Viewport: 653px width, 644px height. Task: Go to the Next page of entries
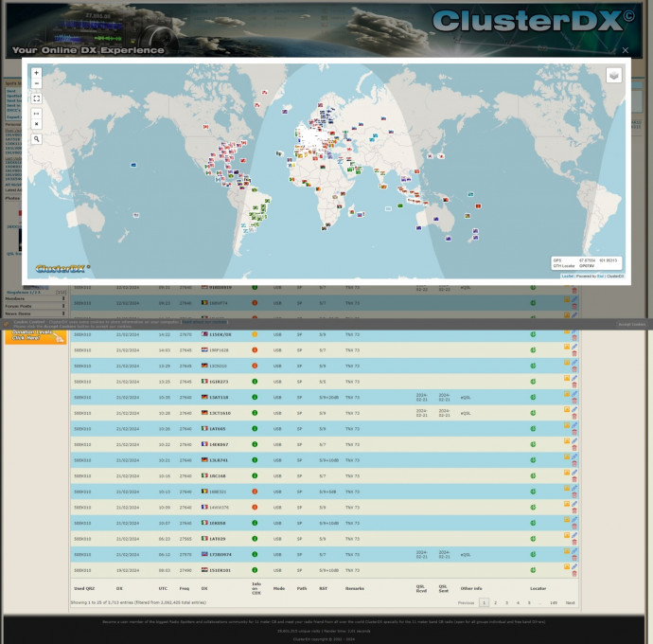tap(570, 602)
